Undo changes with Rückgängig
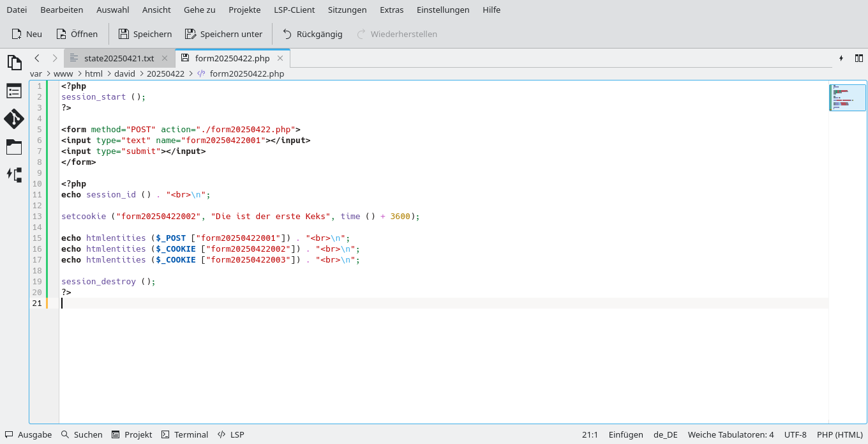This screenshot has width=868, height=444. (312, 34)
